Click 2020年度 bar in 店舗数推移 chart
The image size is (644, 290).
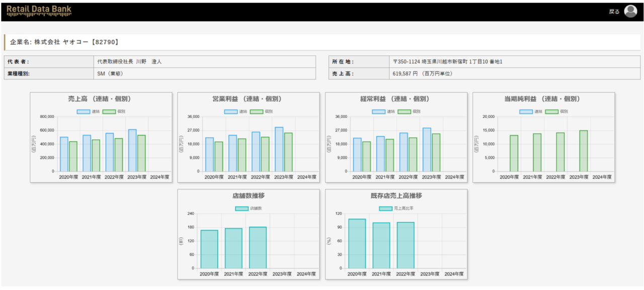click(209, 249)
